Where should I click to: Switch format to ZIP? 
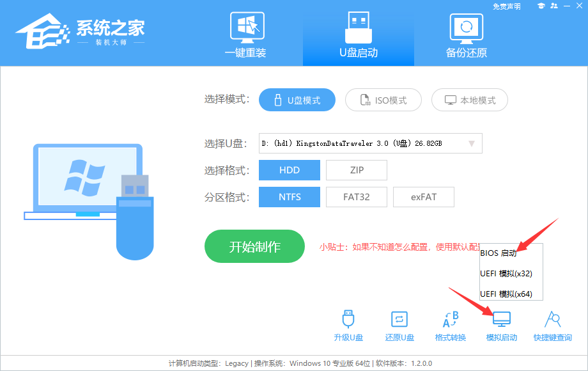tap(356, 170)
